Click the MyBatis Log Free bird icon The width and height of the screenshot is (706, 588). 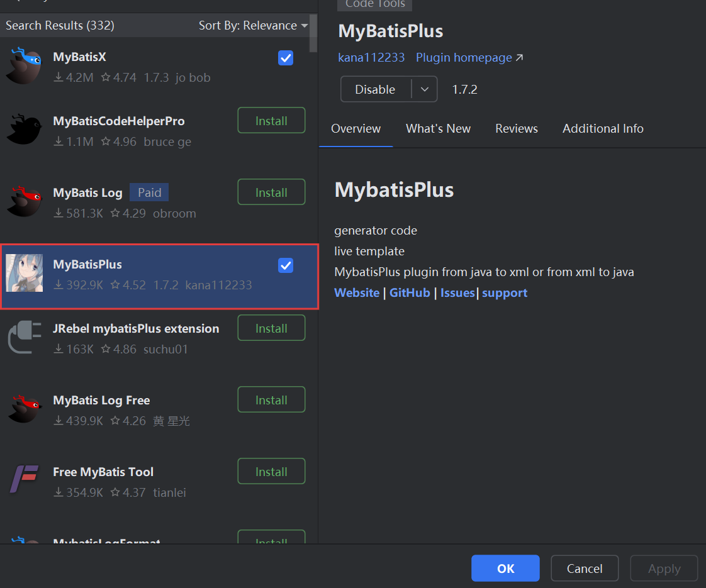[x=25, y=409]
